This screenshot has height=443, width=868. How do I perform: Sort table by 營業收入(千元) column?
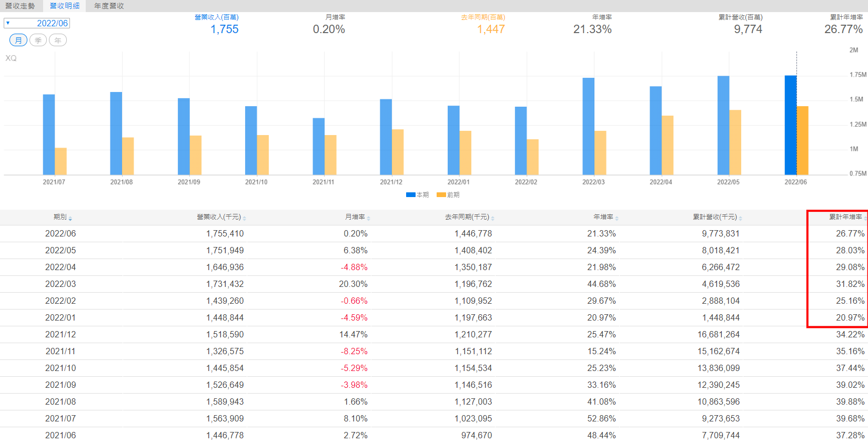pyautogui.click(x=221, y=217)
